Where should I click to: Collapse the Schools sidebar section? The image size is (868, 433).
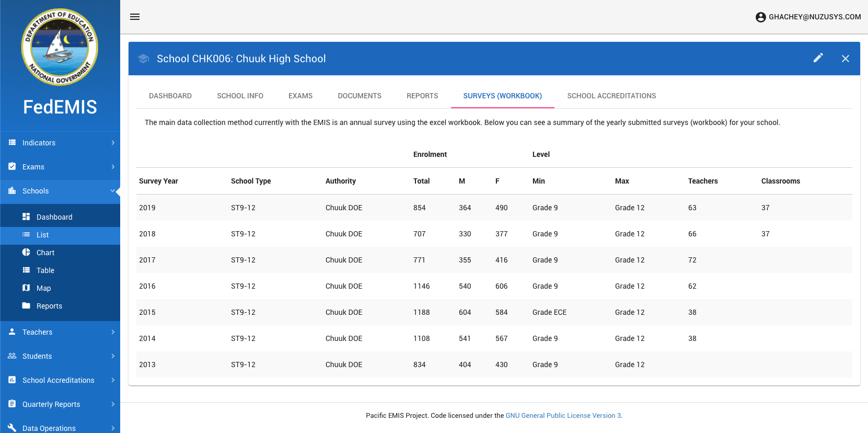pyautogui.click(x=60, y=191)
